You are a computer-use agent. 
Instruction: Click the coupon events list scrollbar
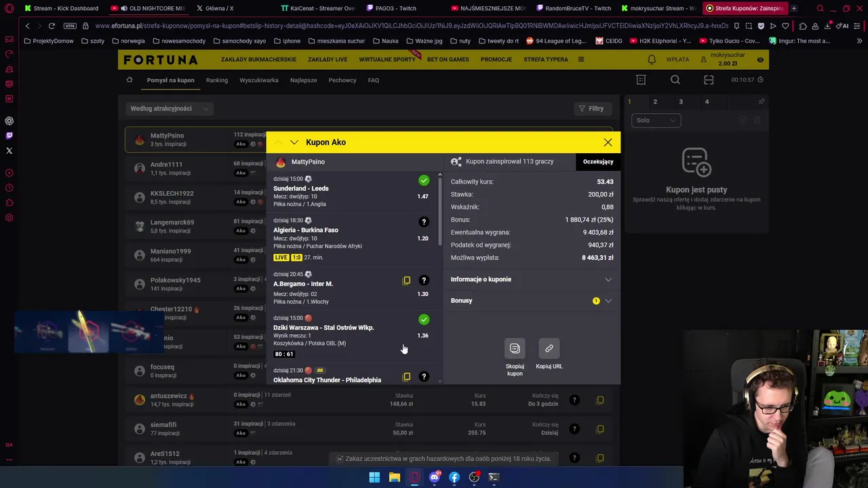(x=440, y=212)
